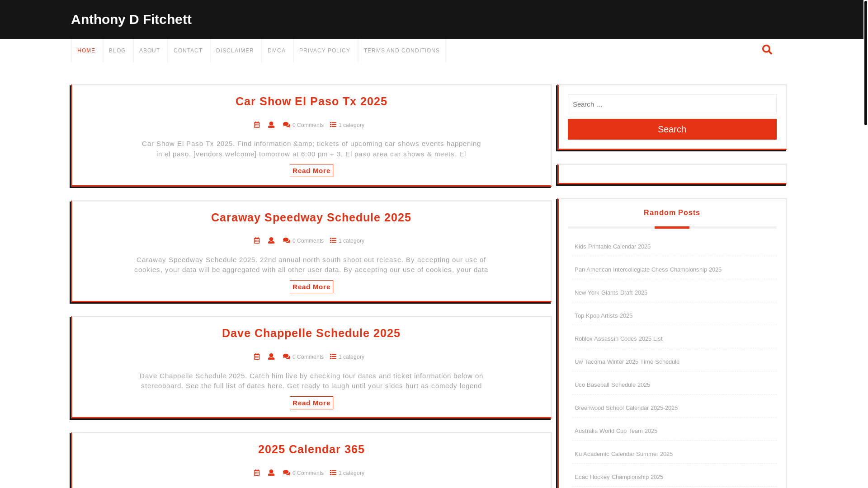
Task: Open the 2025 Calendar 365 post title
Action: point(311,449)
